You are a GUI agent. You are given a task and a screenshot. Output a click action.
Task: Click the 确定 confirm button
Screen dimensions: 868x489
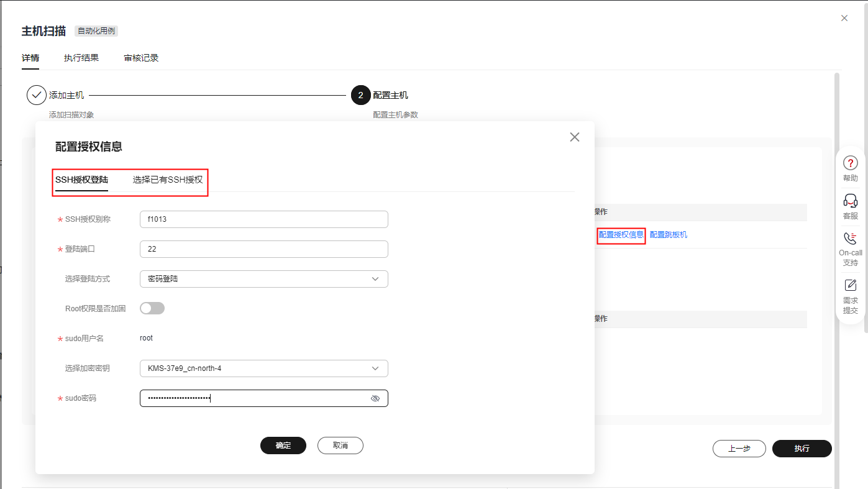coord(283,446)
